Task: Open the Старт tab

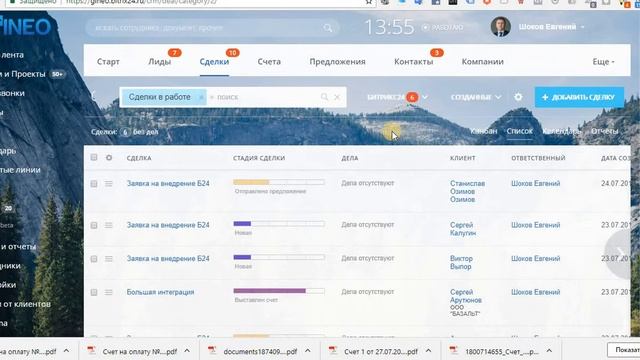Action: [x=108, y=62]
